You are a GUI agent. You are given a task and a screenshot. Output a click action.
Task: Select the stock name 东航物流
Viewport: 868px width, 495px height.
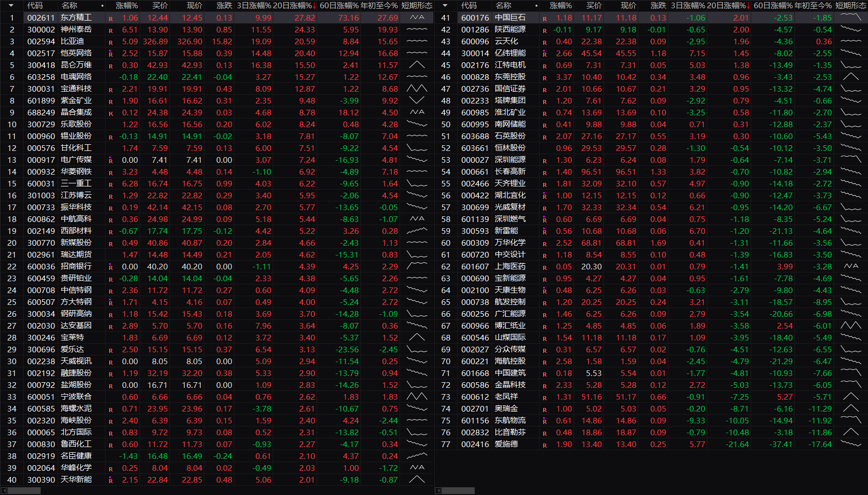coord(510,420)
